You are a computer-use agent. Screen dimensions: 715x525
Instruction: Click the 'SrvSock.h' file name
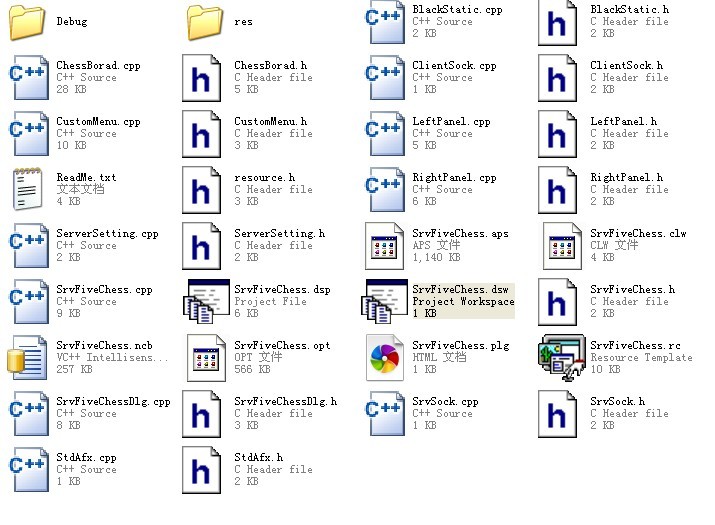617,402
